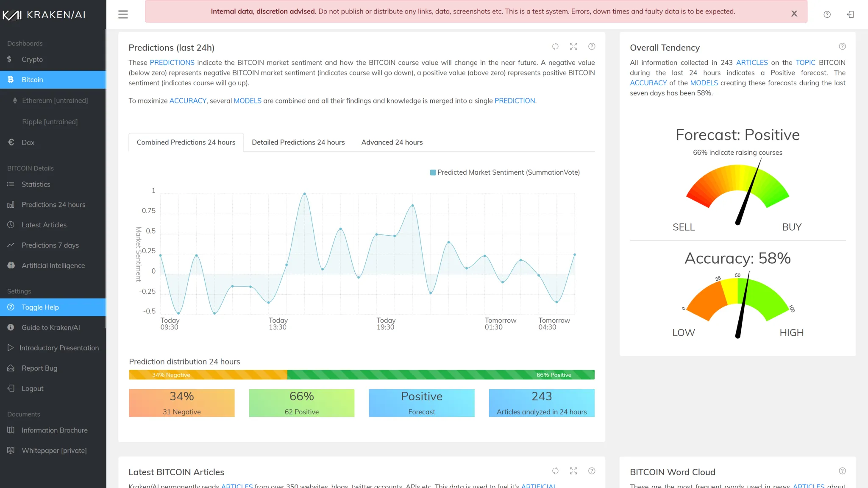Screen dimensions: 868x488
Task: Click the top bar help icon
Action: pyautogui.click(x=827, y=14)
